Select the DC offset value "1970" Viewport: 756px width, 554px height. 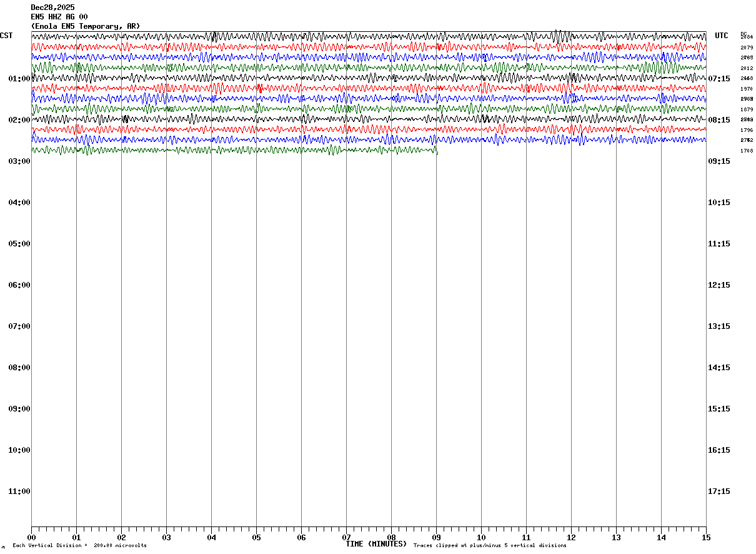click(x=747, y=89)
